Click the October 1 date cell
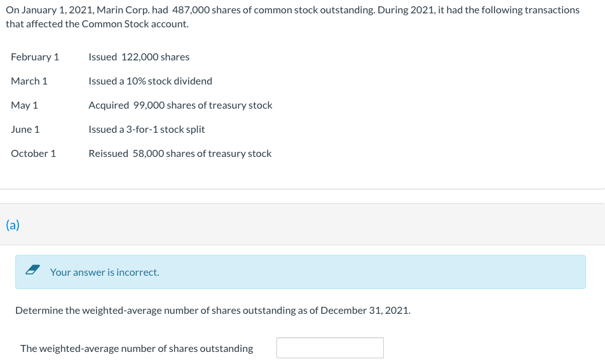 tap(34, 154)
